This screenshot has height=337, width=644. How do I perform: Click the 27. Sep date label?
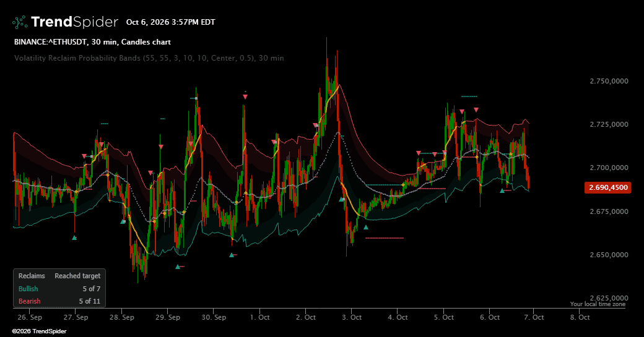tap(76, 317)
